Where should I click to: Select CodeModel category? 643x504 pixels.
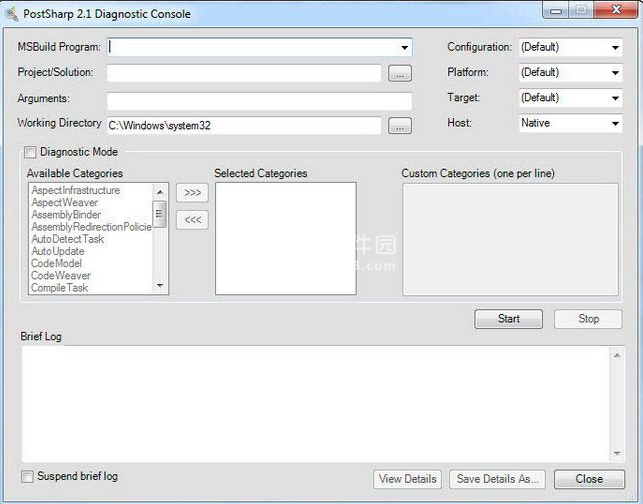pos(57,263)
